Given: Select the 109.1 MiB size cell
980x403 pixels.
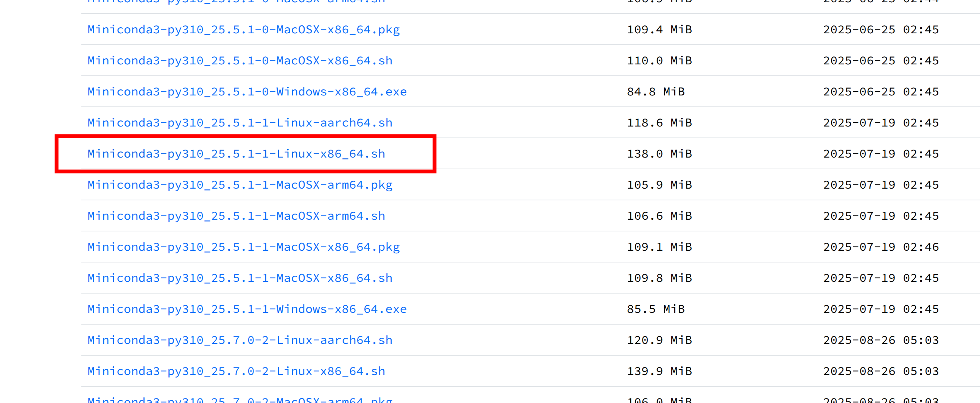Looking at the screenshot, I should point(659,247).
